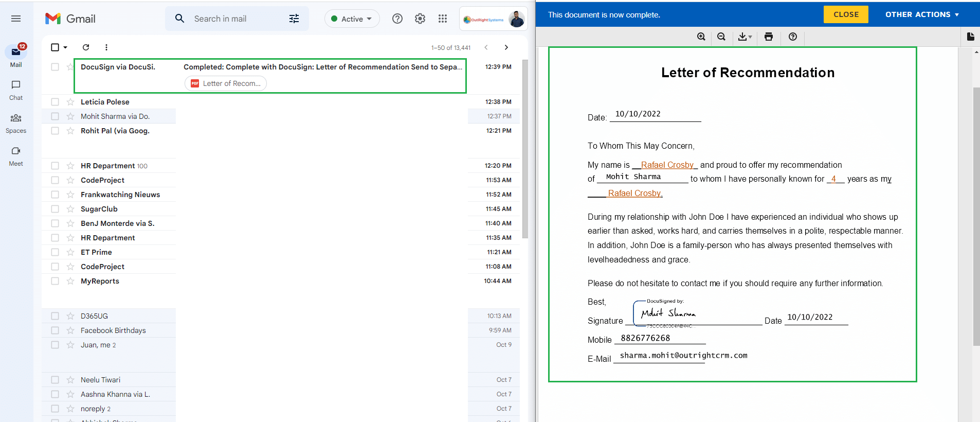Open the Gmail main menu hamburger icon
The height and width of the screenshot is (422, 980).
(x=16, y=19)
